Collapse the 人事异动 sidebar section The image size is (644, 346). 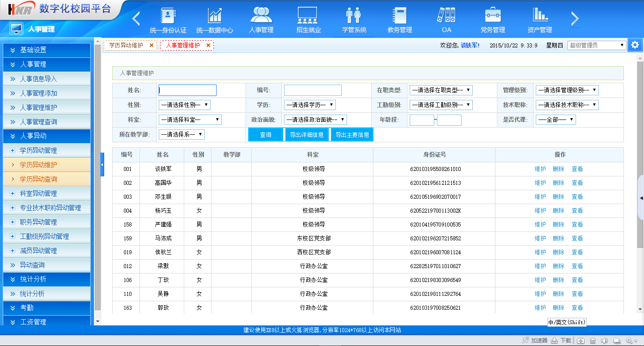point(12,136)
